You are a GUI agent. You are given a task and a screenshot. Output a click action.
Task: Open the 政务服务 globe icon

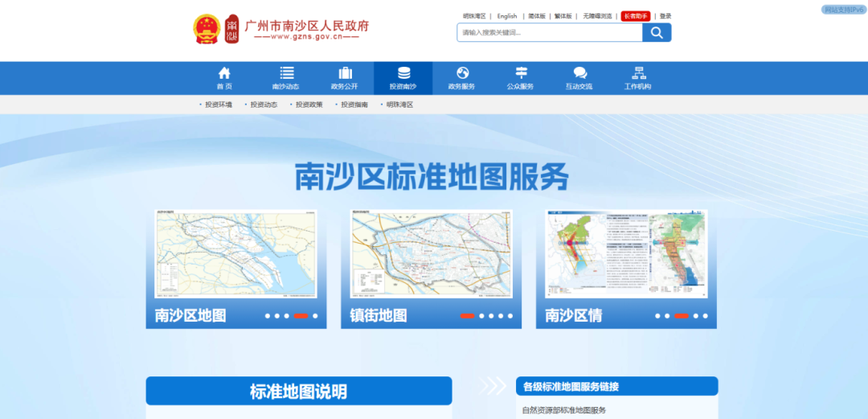coord(462,73)
